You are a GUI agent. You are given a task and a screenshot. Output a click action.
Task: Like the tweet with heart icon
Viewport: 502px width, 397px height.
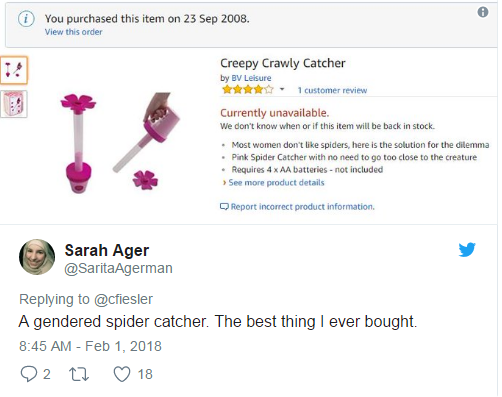click(x=122, y=374)
